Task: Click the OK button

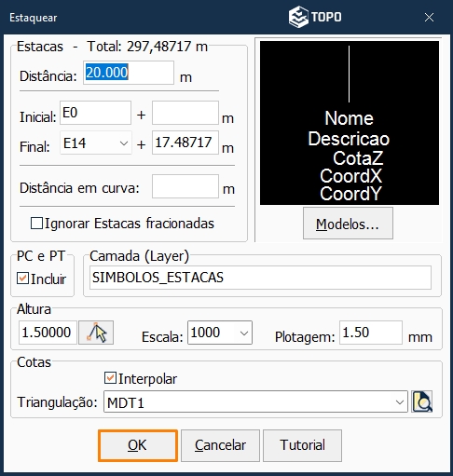Action: tap(138, 445)
